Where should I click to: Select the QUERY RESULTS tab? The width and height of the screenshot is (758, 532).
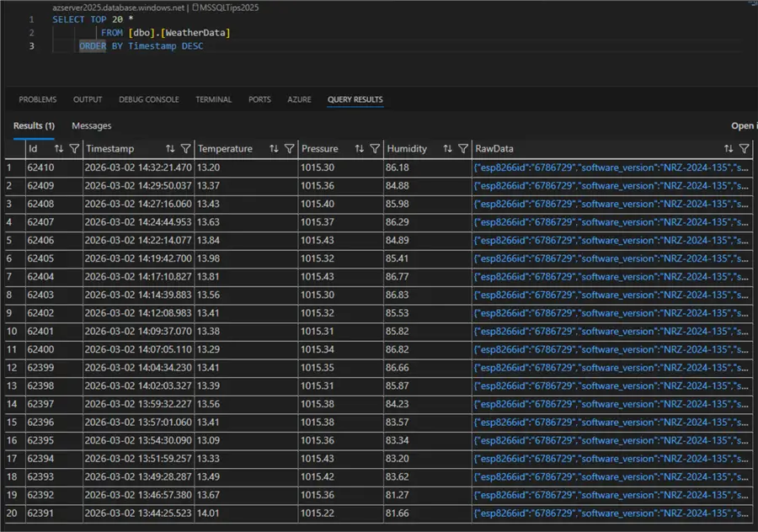(x=355, y=99)
